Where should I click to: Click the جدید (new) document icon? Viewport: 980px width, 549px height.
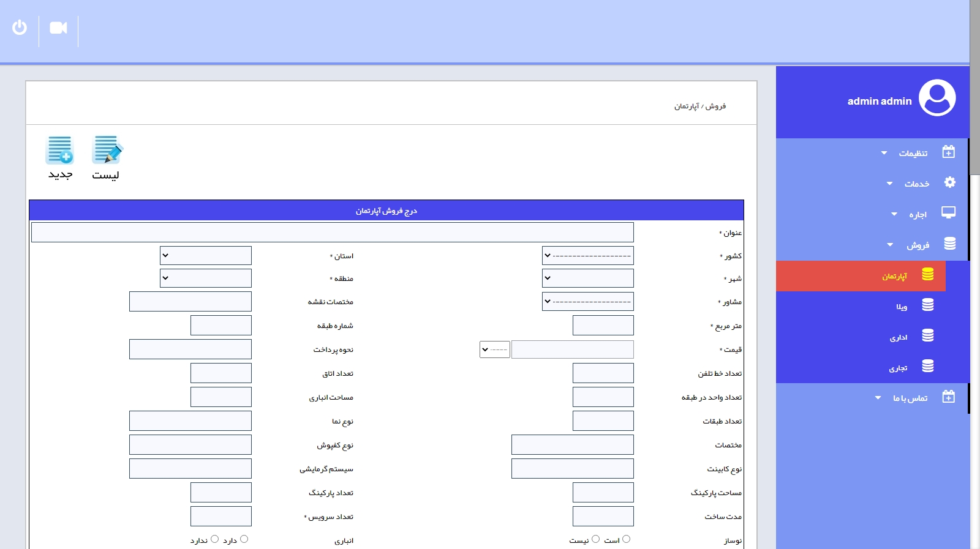pyautogui.click(x=60, y=151)
